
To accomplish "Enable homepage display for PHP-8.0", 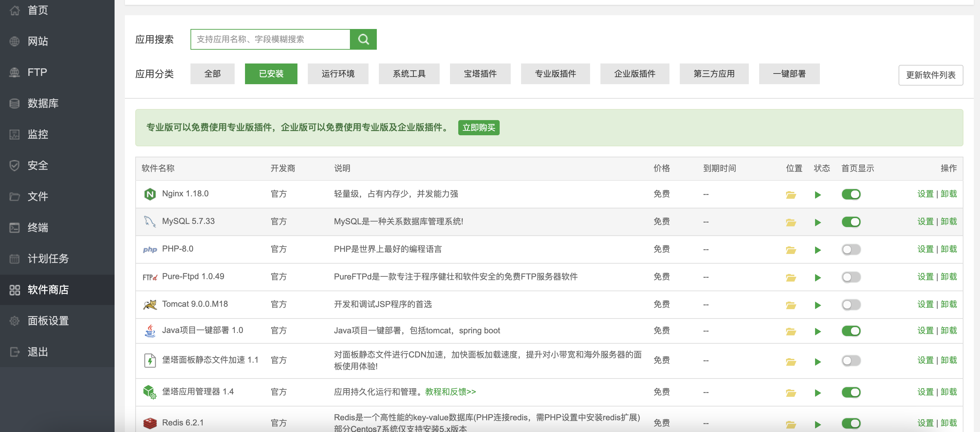I will pyautogui.click(x=851, y=249).
